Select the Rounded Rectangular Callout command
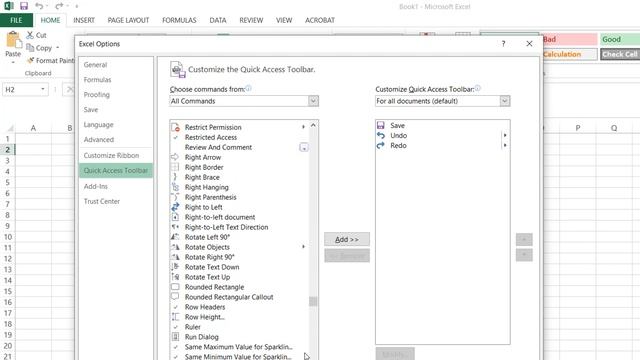 239,297
